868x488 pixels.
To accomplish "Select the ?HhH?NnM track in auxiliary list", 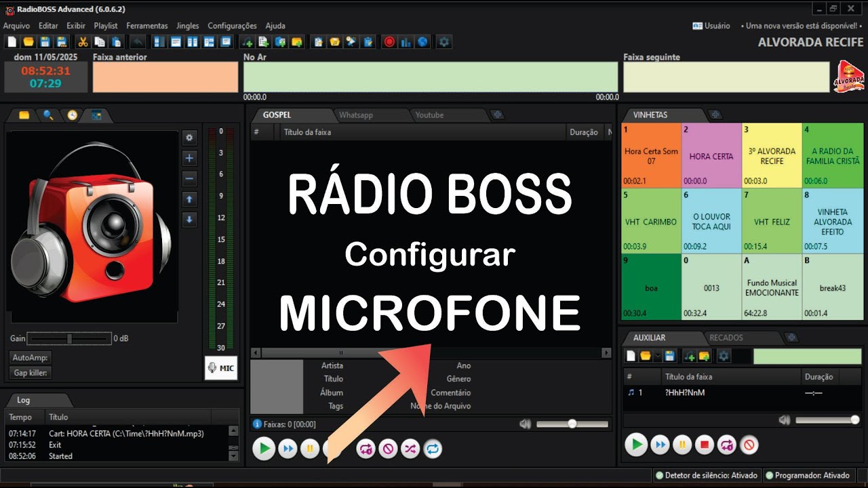I will [x=743, y=392].
